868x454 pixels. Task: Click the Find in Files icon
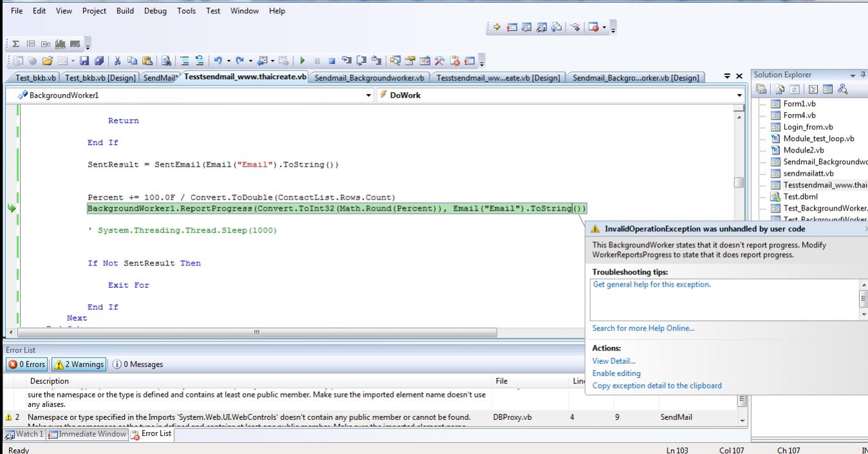point(166,62)
